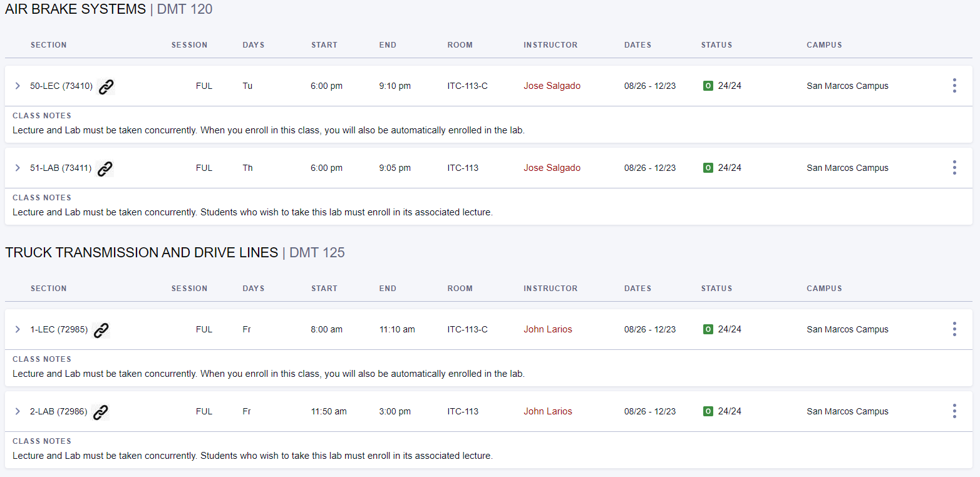980x477 pixels.
Task: Click the chain link icon beside 51-LAB (73411)
Action: pos(105,168)
